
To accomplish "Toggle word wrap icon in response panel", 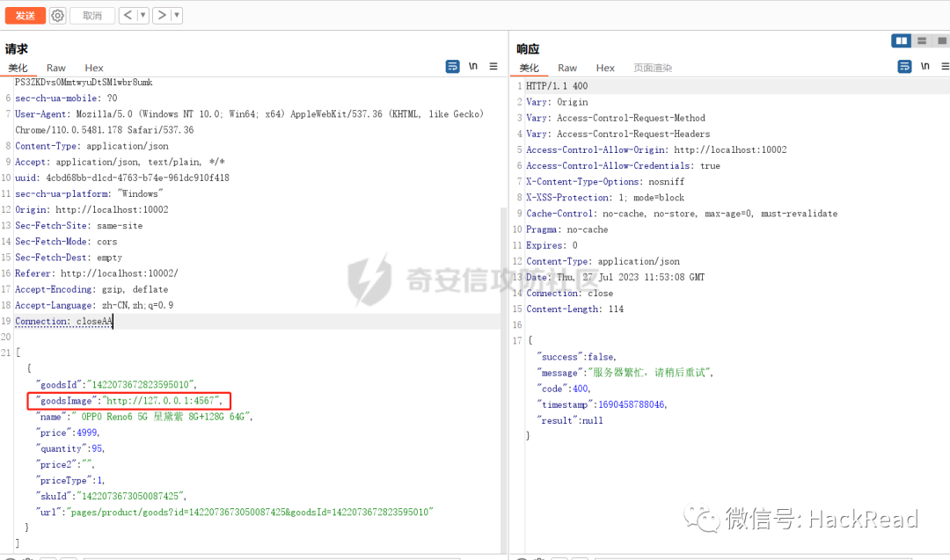I will (904, 67).
